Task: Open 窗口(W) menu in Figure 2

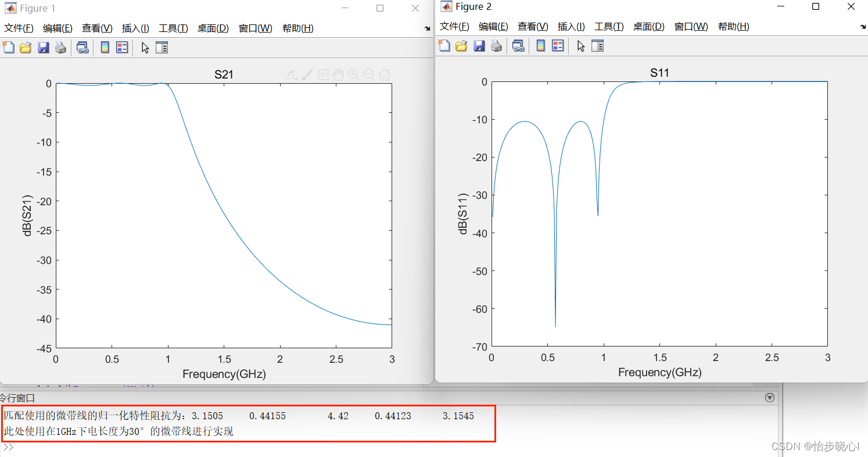Action: 691,27
